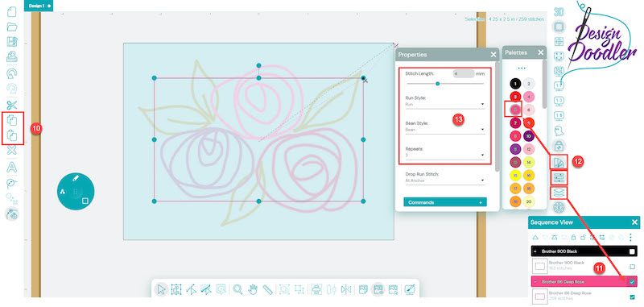Uncheck Brother 86 Deep Rose 259 stitches checkbox
This screenshot has height=307, width=644.
point(632,297)
